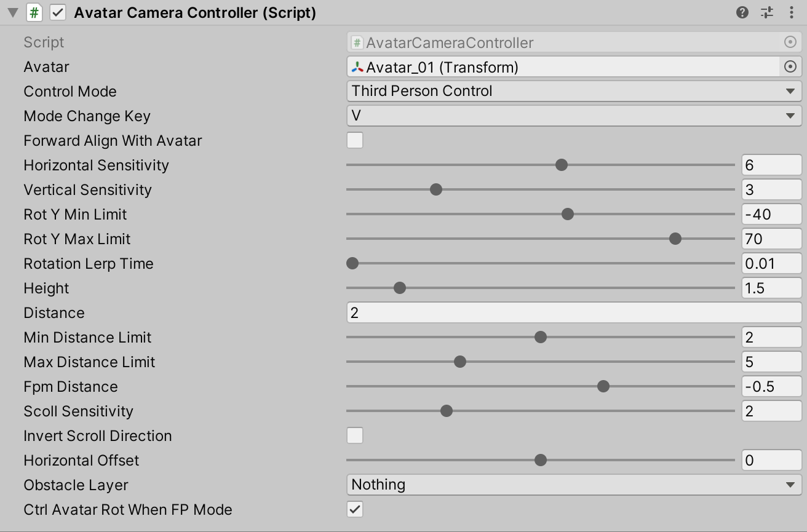Toggle the component enabled checkbox
807x532 pixels.
(x=57, y=12)
